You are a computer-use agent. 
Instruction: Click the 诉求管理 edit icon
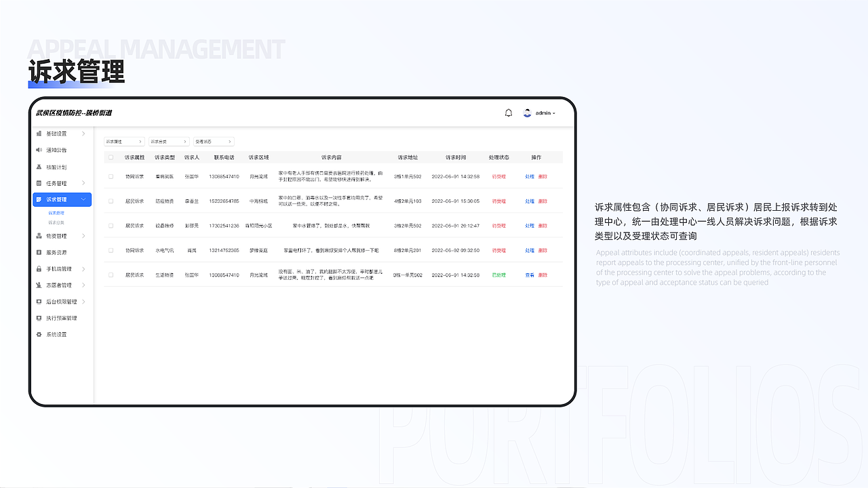(x=39, y=200)
